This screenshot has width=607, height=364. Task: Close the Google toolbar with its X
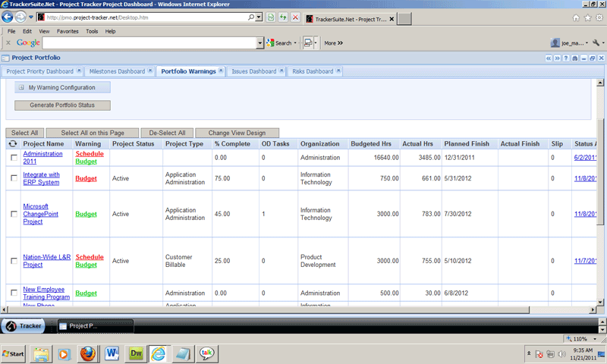coord(8,43)
